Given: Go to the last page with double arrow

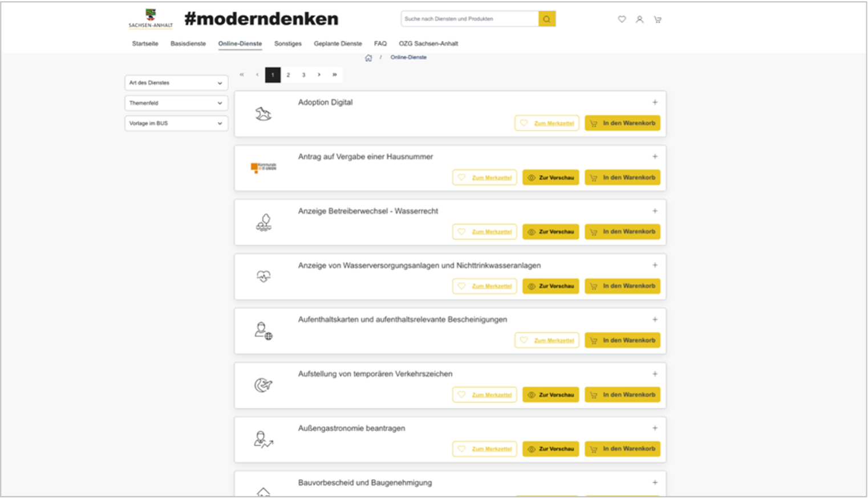Looking at the screenshot, I should [335, 75].
